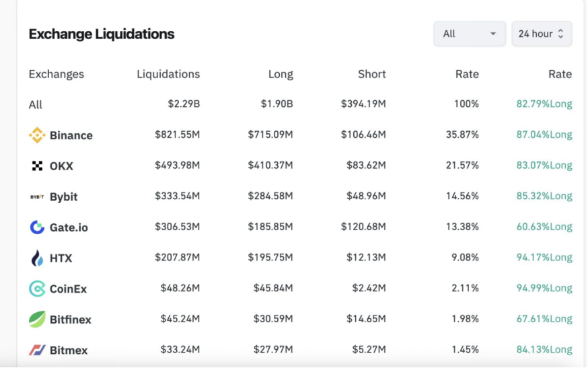The height and width of the screenshot is (368, 588).
Task: Sort by the Short column header
Action: 371,74
